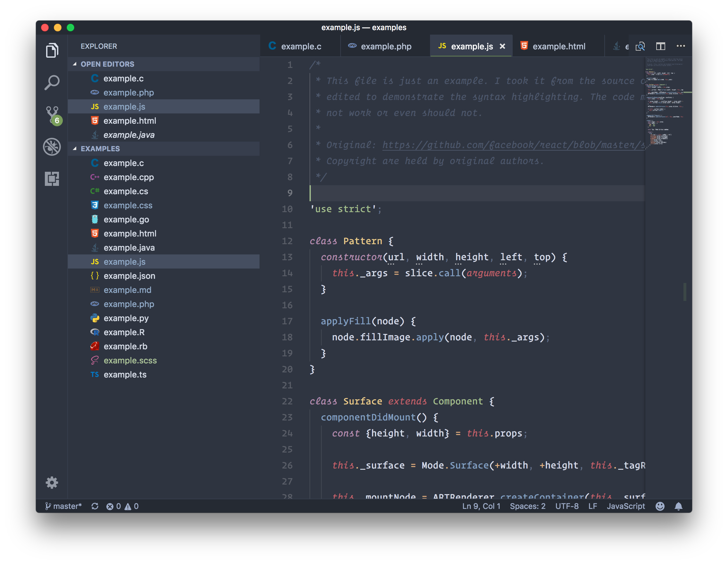The height and width of the screenshot is (564, 728).
Task: Click the master* git branch indicator
Action: click(63, 506)
